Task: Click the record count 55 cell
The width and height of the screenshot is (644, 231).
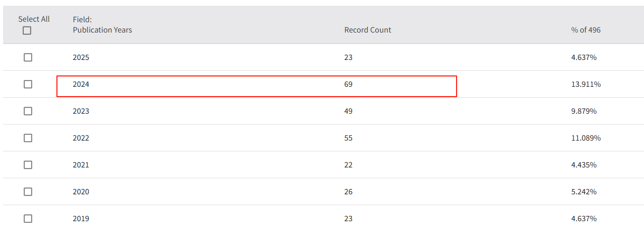Action: (348, 138)
